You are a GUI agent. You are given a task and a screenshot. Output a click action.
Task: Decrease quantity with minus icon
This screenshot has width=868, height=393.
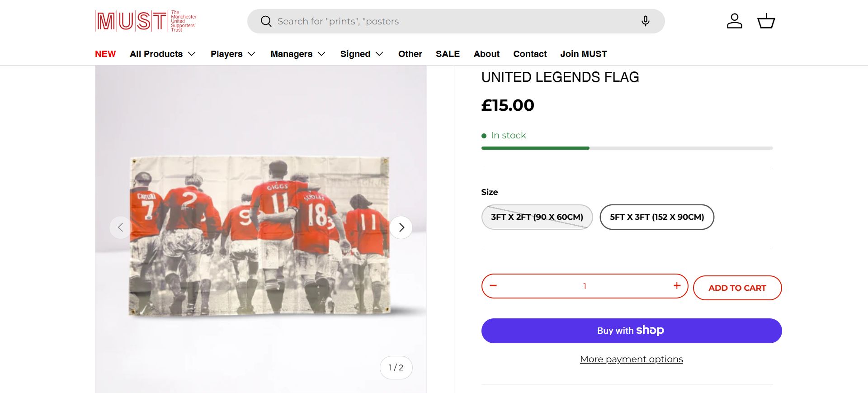tap(493, 286)
